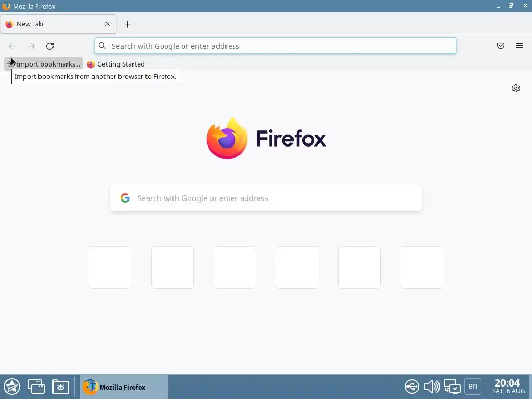Image resolution: width=532 pixels, height=399 pixels.
Task: Switch the en keyboard layout indicator
Action: click(x=473, y=386)
